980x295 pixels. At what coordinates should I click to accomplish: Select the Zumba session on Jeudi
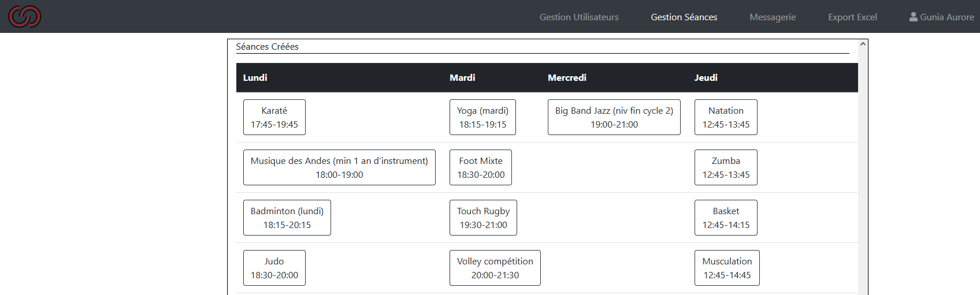tap(726, 167)
